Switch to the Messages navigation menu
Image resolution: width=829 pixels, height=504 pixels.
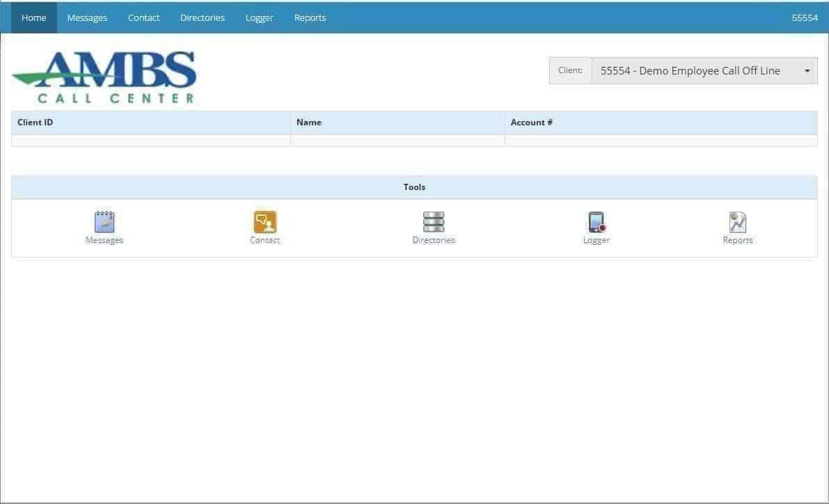point(86,17)
